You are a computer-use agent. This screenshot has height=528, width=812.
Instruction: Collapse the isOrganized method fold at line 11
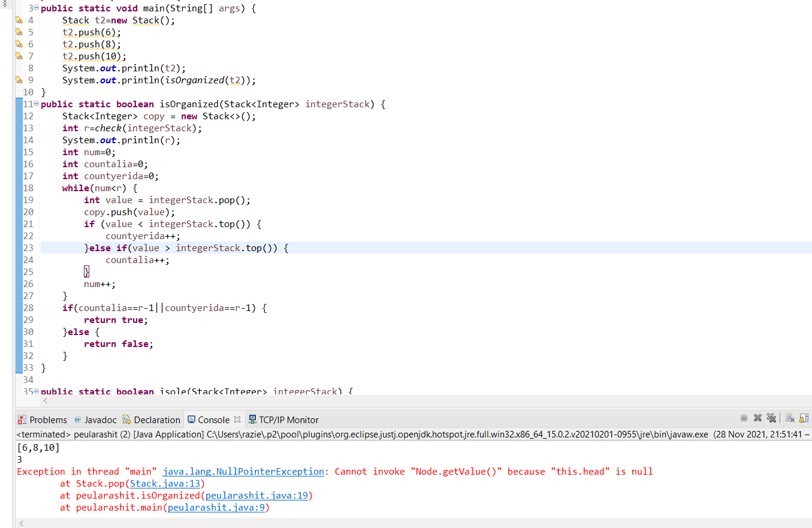pyautogui.click(x=37, y=104)
